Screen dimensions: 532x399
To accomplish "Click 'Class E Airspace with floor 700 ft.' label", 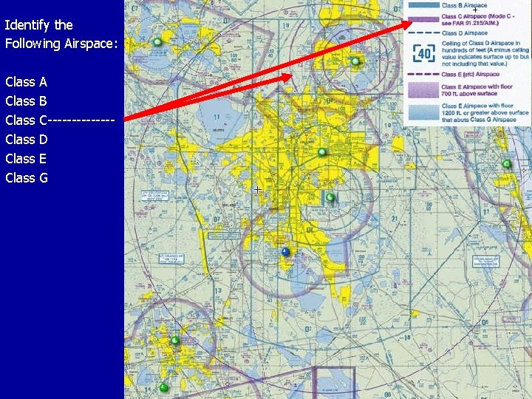I will pos(477,90).
